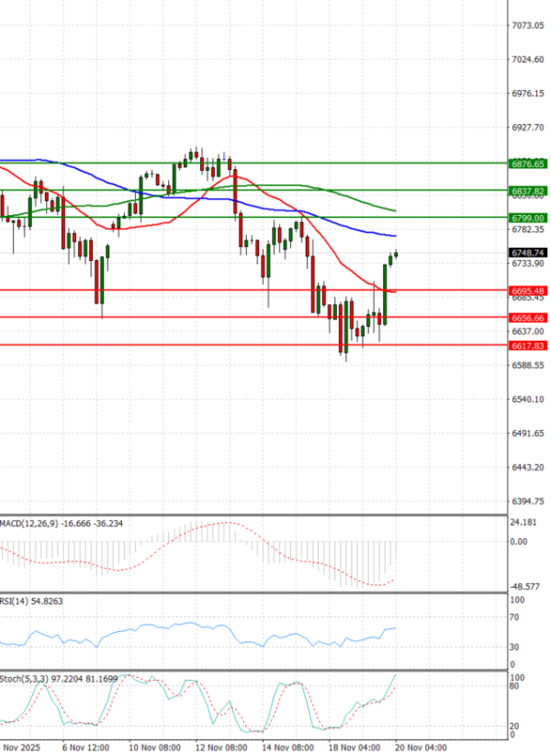Viewport: 551px width, 756px height.
Task: Click the MACD(12,26,9) indicator label
Action: 62,523
